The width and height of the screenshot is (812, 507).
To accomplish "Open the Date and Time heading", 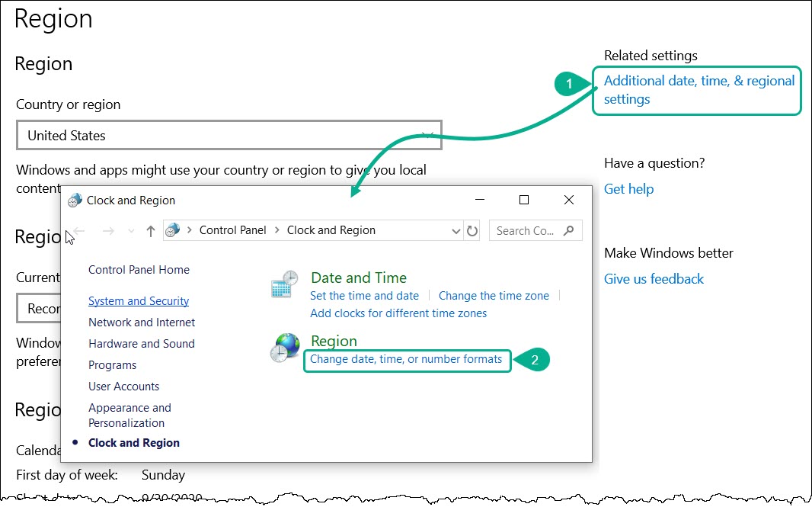I will tap(359, 278).
